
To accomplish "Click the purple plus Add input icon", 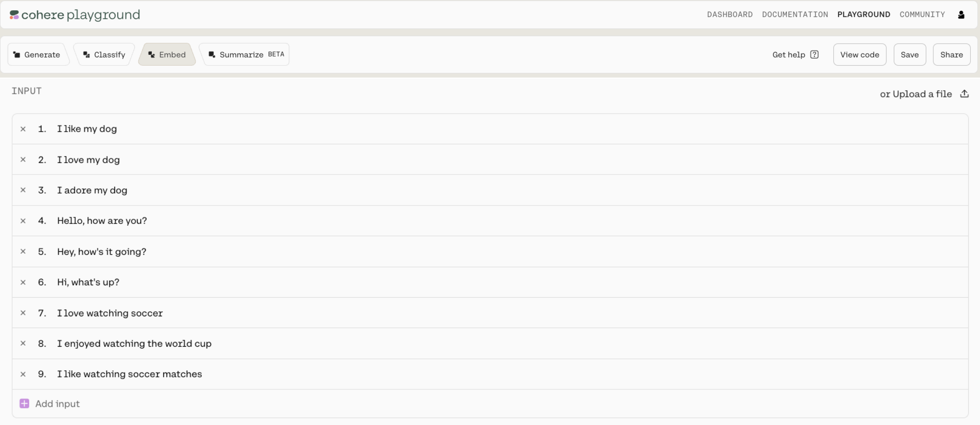I will 24,403.
